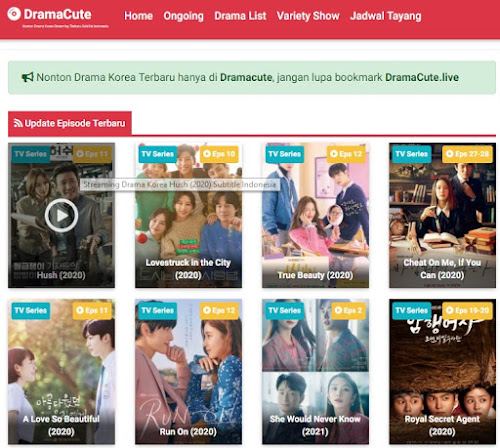Click the Eps 10 play icon on Lovestruck
Screen dimensions: 500x448
coord(207,154)
